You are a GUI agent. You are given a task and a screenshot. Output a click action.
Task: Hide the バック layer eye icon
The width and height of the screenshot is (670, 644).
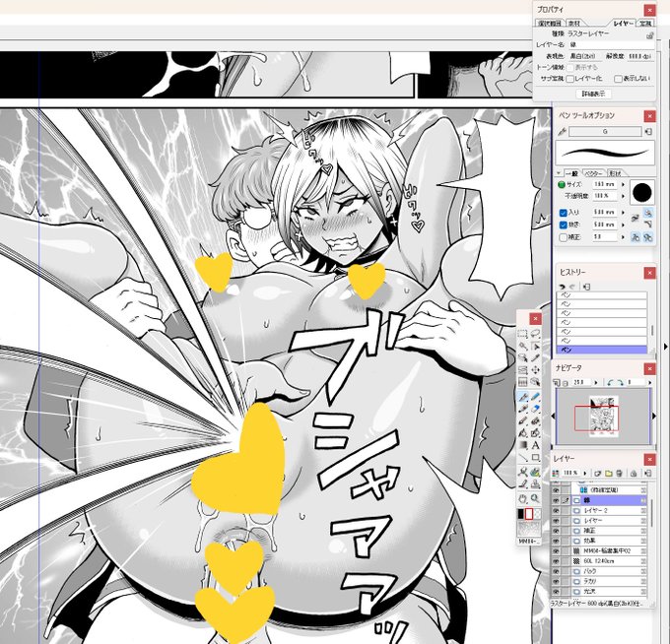pyautogui.click(x=556, y=571)
